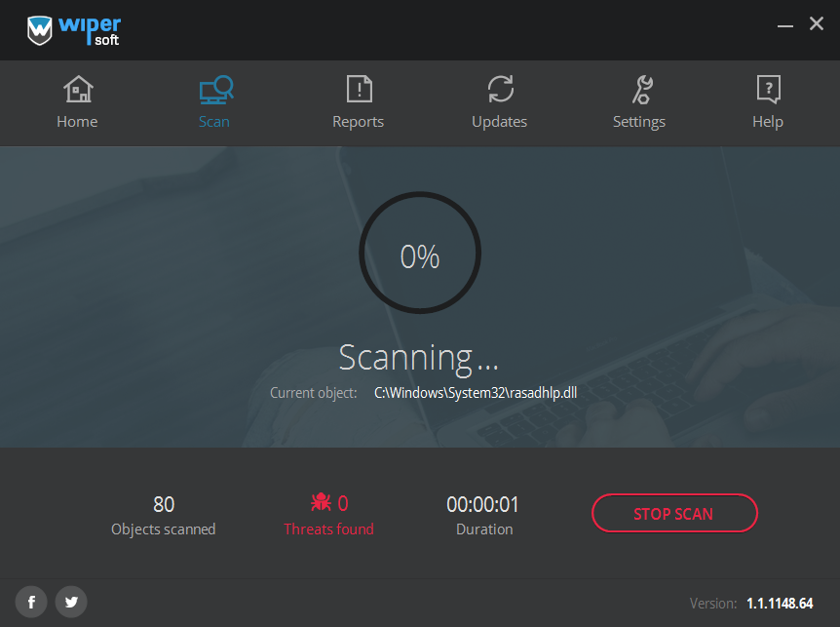Click the Objects scanned count

click(164, 504)
